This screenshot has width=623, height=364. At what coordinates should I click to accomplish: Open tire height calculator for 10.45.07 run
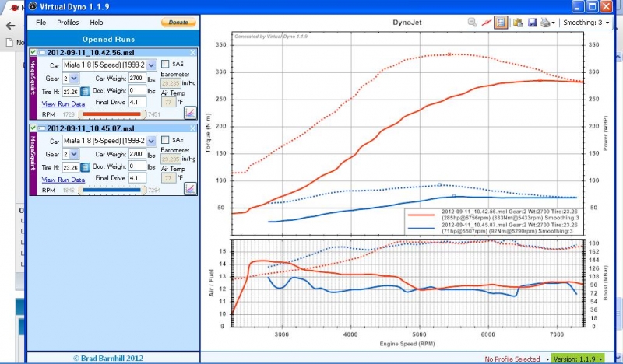tap(85, 167)
